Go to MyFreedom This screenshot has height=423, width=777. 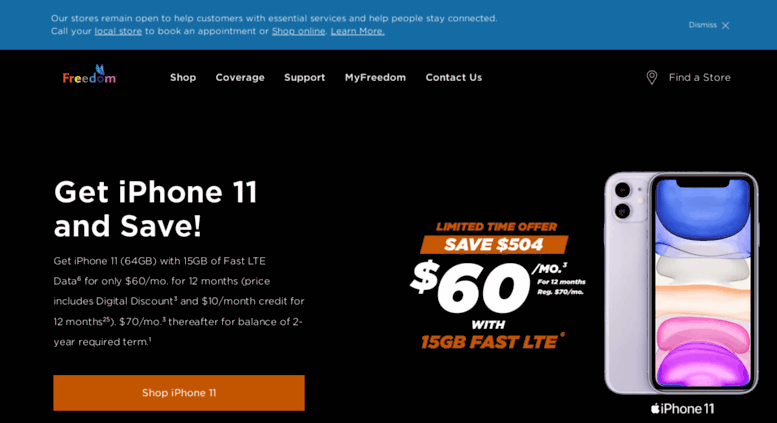pyautogui.click(x=375, y=77)
